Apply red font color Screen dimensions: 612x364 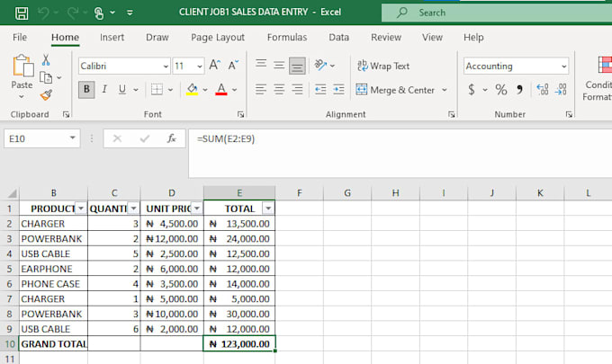click(x=221, y=90)
